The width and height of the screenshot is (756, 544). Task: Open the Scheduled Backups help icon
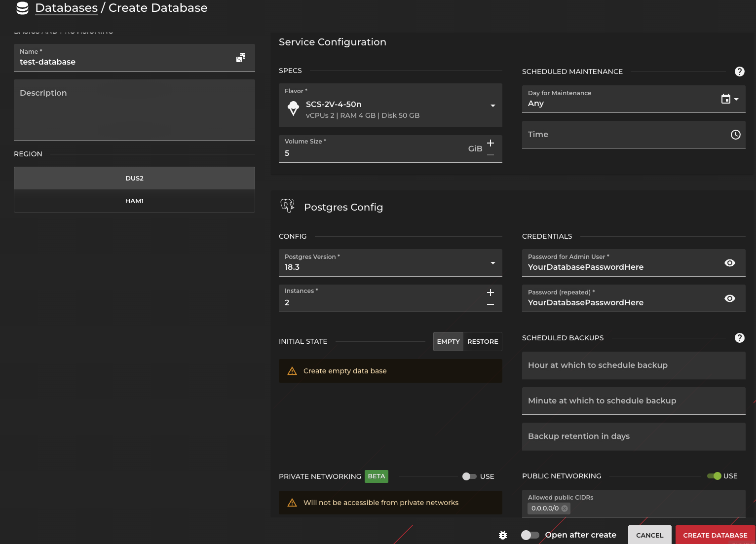[739, 338]
